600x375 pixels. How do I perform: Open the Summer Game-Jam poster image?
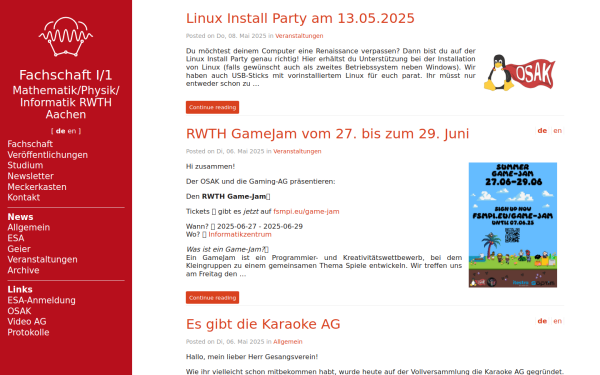513,225
